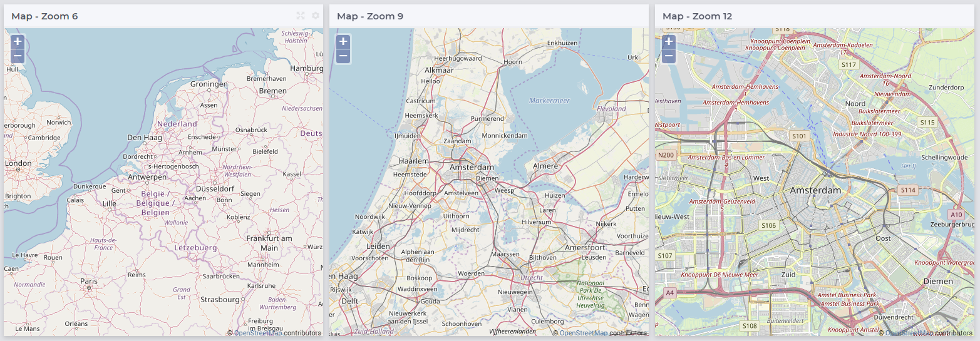Click the 'Alkmaar' city label
The image size is (980, 341).
(438, 71)
